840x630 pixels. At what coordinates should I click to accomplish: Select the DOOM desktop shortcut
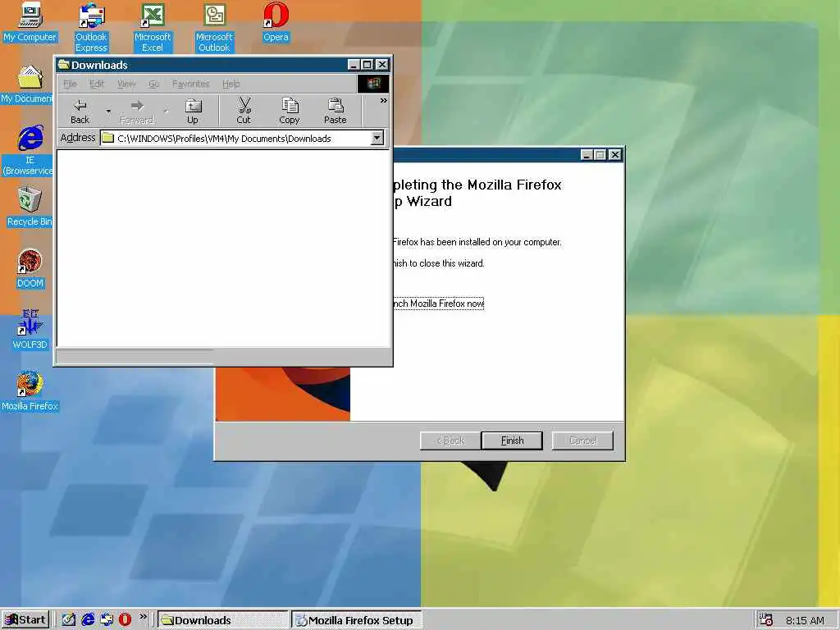click(x=30, y=269)
